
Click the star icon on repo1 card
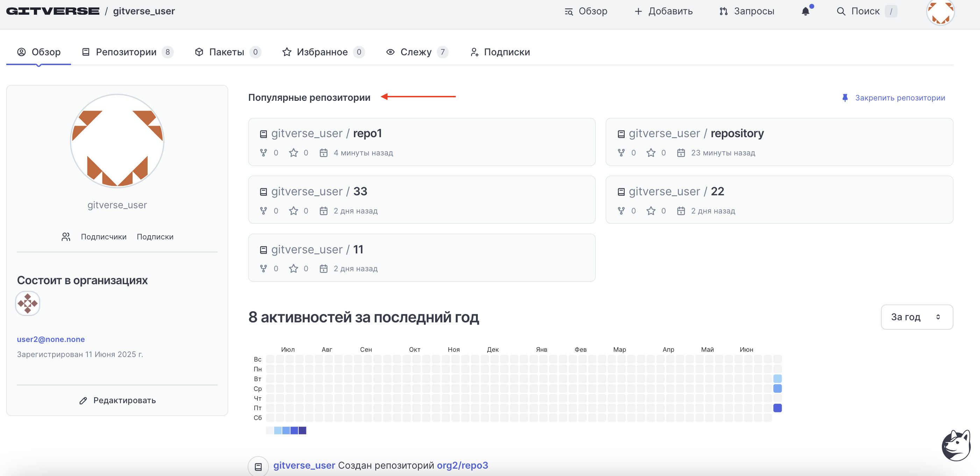[x=293, y=153]
